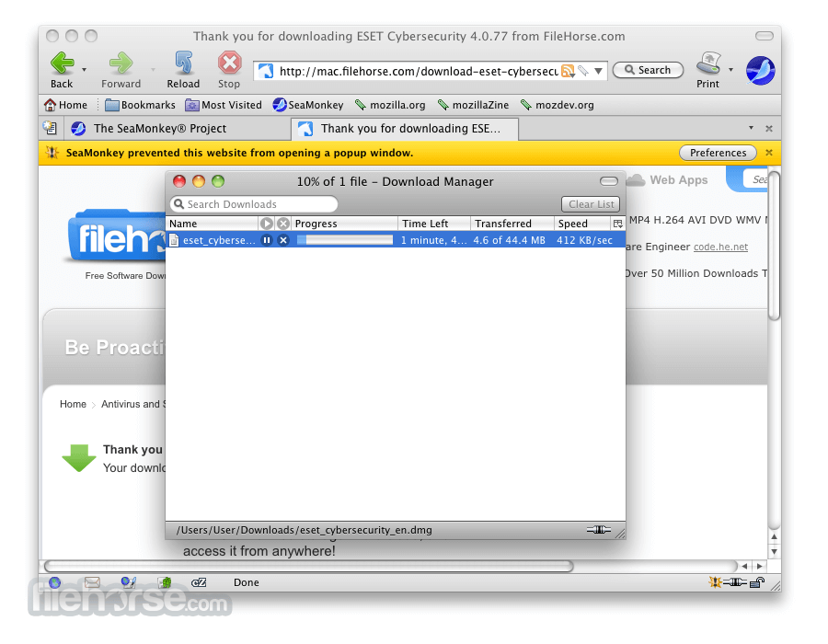
Task: Toggle Download Manager toolbar pill button
Action: click(x=609, y=181)
